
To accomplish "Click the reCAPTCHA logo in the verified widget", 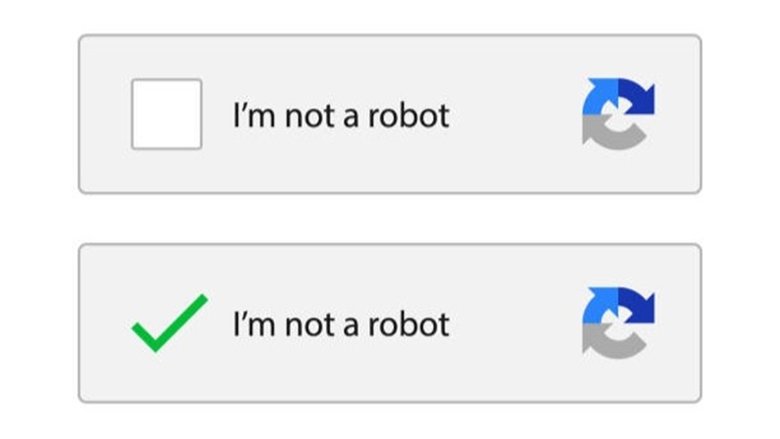I will 618,322.
